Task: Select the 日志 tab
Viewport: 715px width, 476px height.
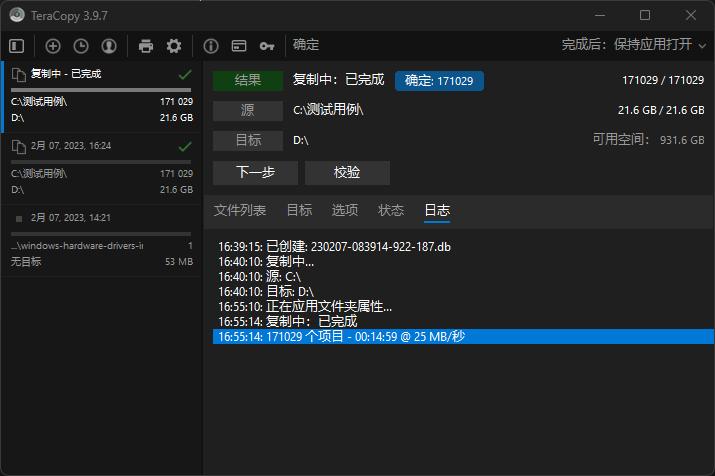Action: (437, 210)
